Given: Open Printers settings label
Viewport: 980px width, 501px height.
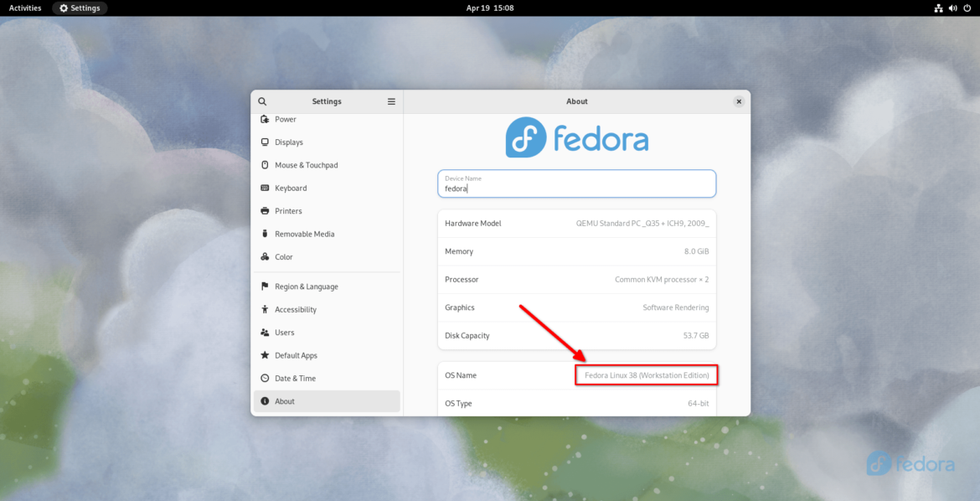Looking at the screenshot, I should [288, 211].
